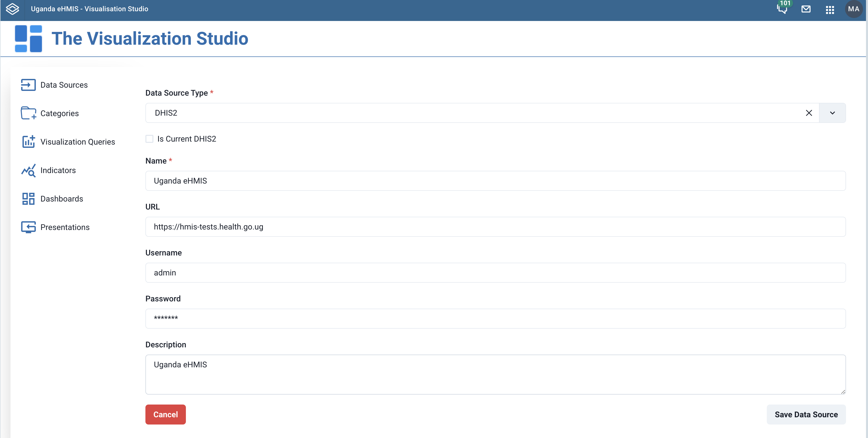The height and width of the screenshot is (438, 868).
Task: Open the messages envelope icon
Action: pos(806,9)
